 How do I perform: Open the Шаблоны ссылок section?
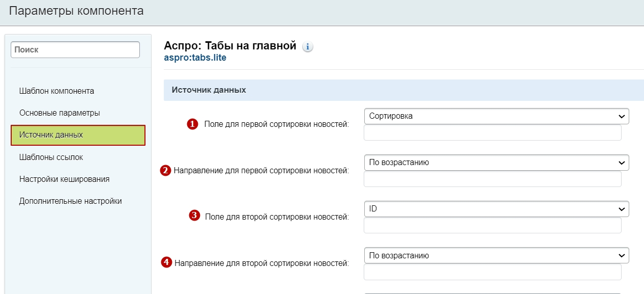pos(51,157)
